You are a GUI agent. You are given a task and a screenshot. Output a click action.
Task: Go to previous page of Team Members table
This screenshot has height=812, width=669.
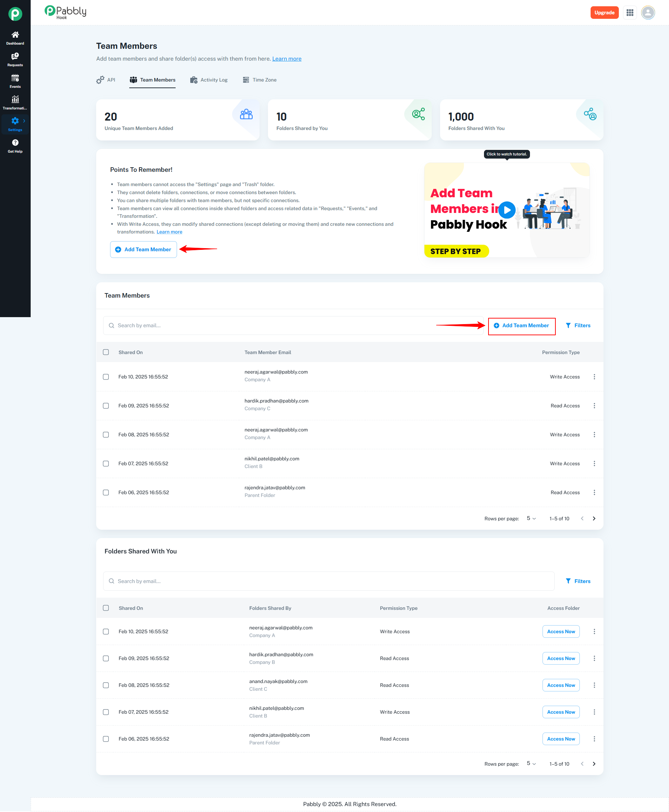(x=582, y=518)
